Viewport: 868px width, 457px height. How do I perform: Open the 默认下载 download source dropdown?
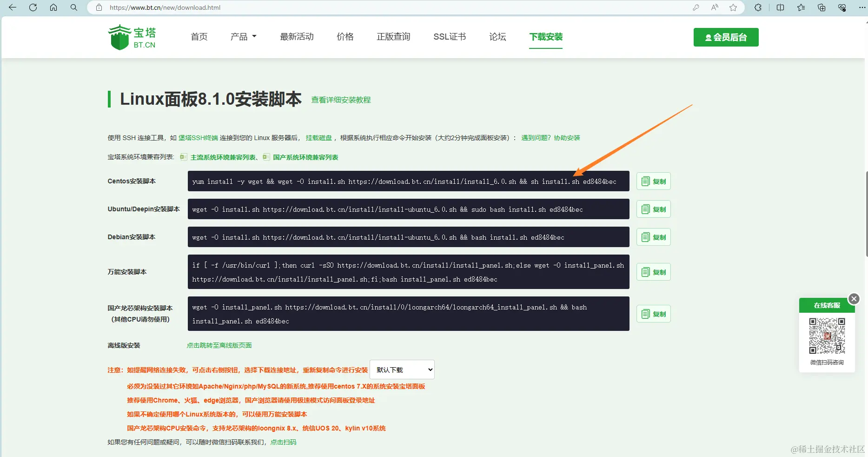(402, 370)
